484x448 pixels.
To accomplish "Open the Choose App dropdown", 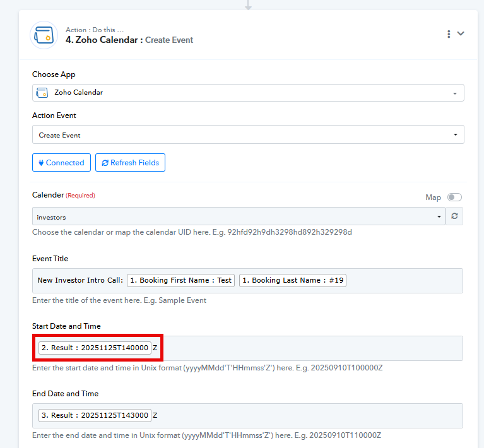I will click(248, 93).
